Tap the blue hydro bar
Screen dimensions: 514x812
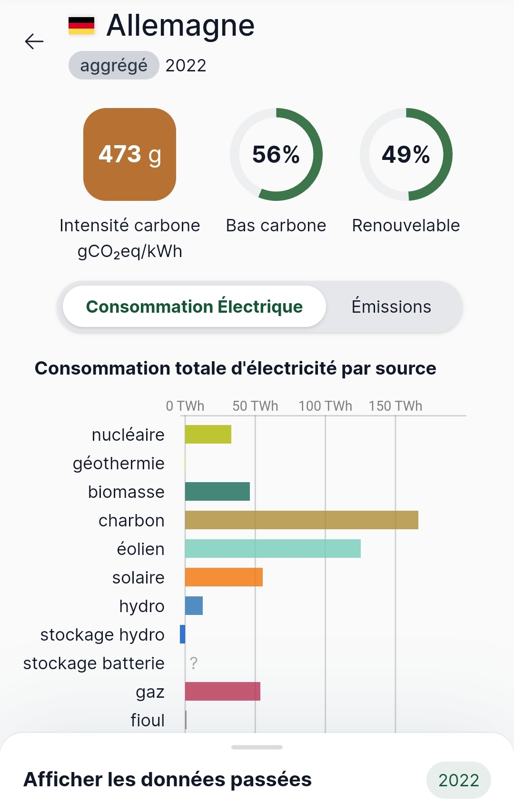coord(194,605)
